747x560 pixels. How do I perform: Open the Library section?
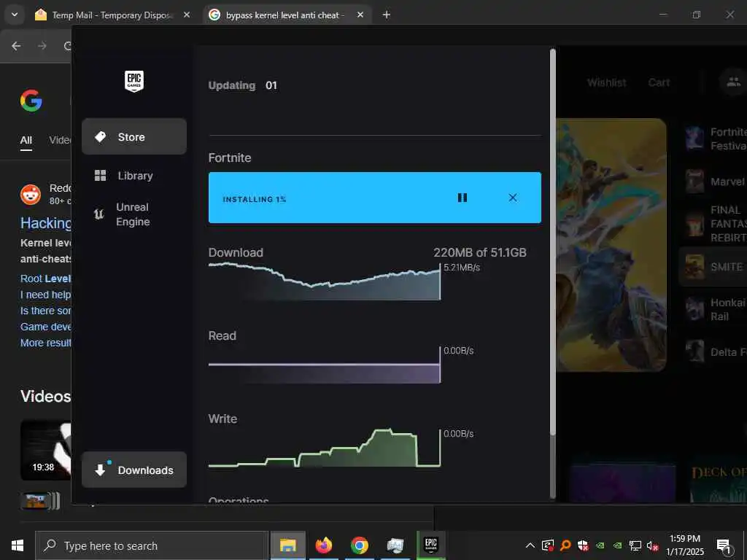(134, 176)
